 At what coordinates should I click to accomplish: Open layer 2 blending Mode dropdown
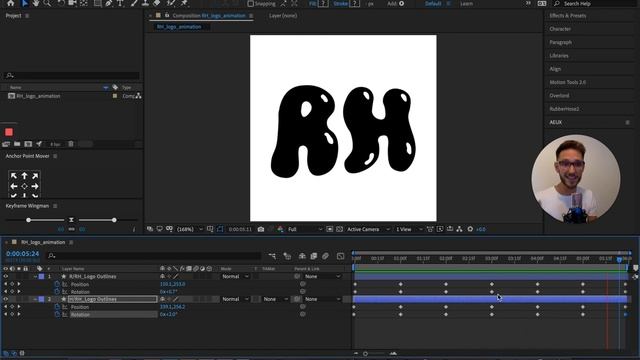235,299
